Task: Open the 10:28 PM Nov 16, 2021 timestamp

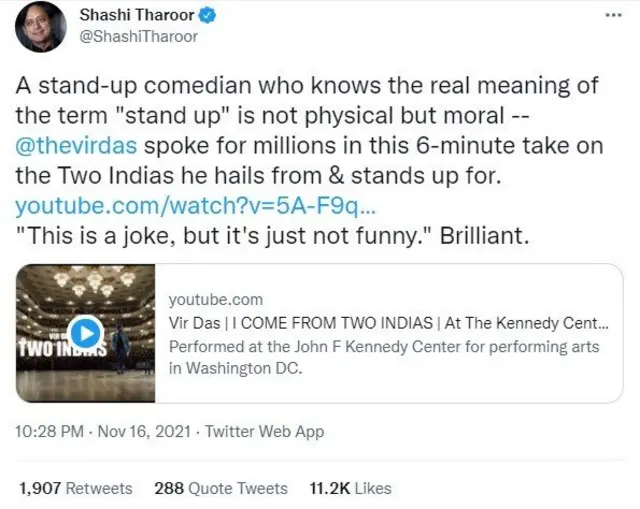Action: click(103, 432)
